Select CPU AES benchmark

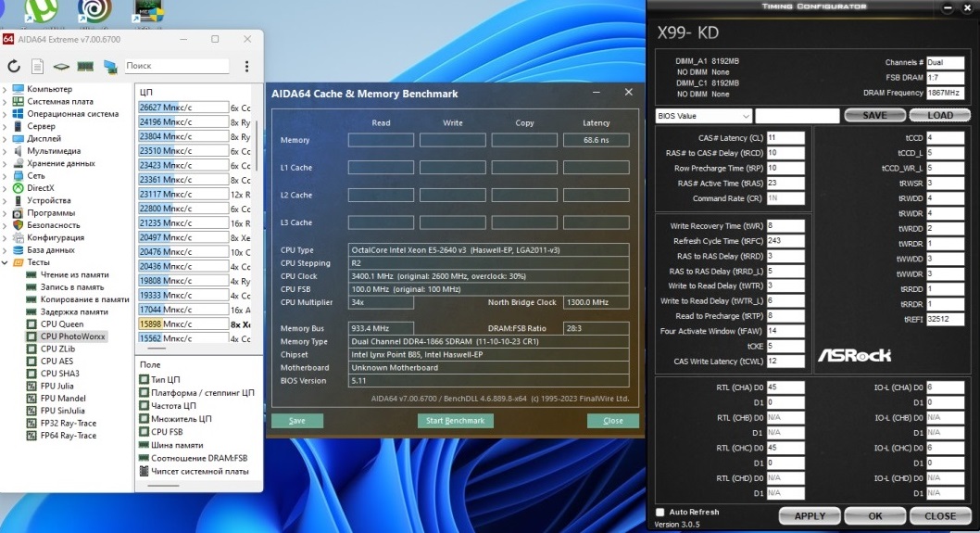click(x=57, y=361)
